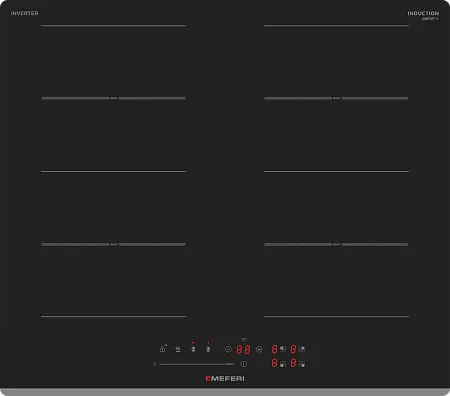Tap the timer plus button

point(259,349)
